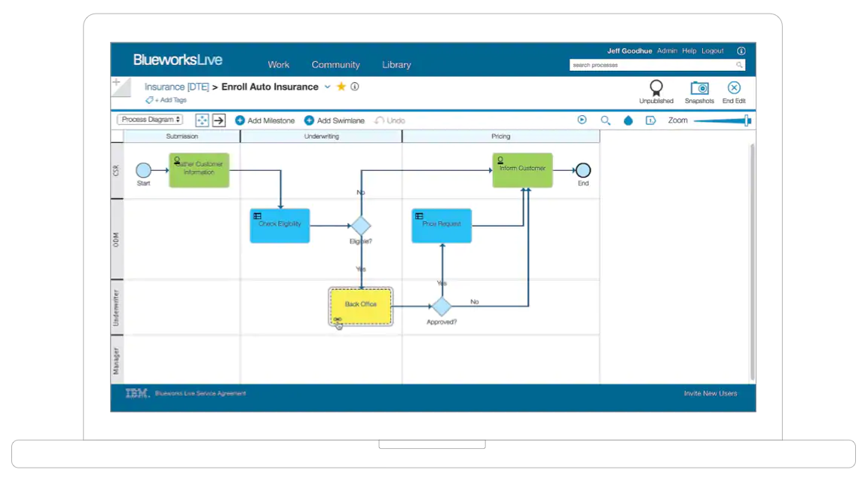Run the process playback play icon
The image size is (868, 488).
pyautogui.click(x=581, y=120)
